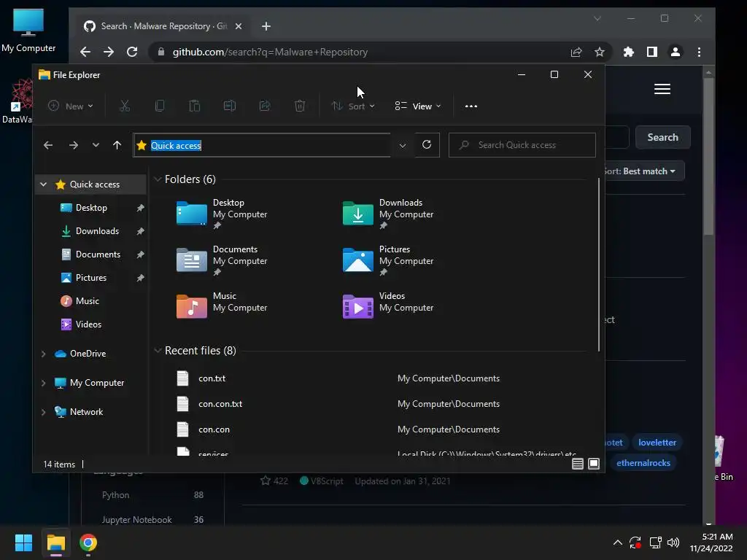This screenshot has width=747, height=560.
Task: Expand Network in the navigation pane
Action: pyautogui.click(x=43, y=412)
